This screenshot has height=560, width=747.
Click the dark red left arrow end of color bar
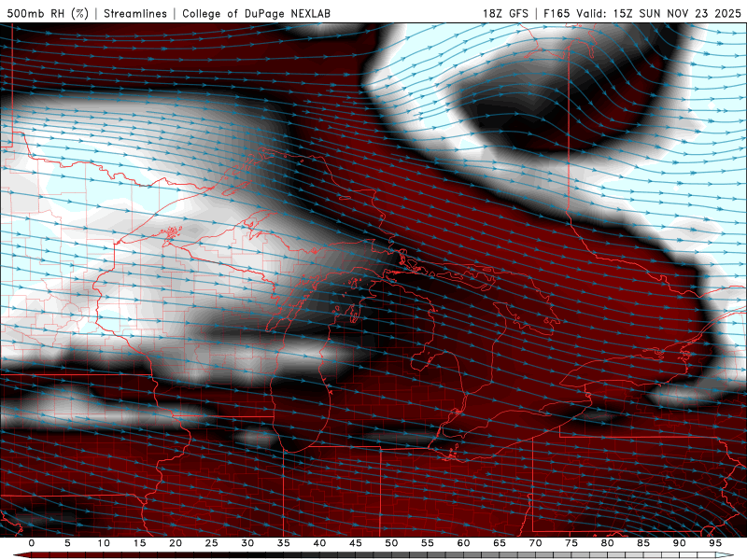click(x=21, y=555)
